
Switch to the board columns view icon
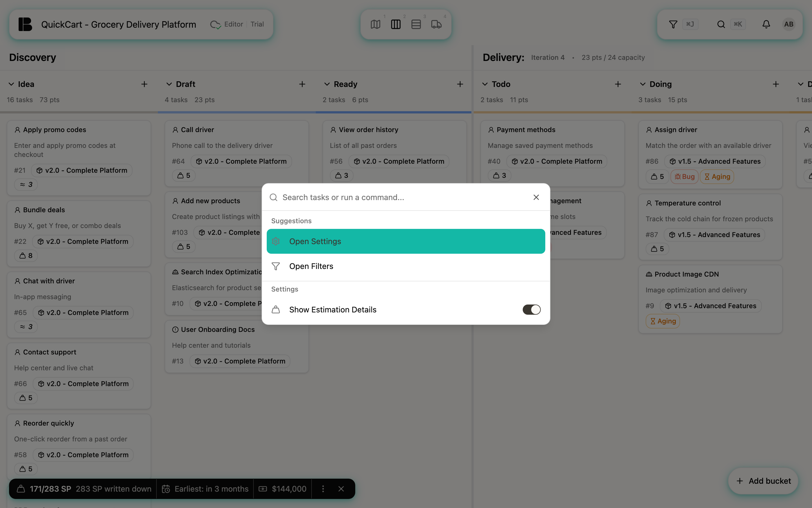(x=396, y=24)
